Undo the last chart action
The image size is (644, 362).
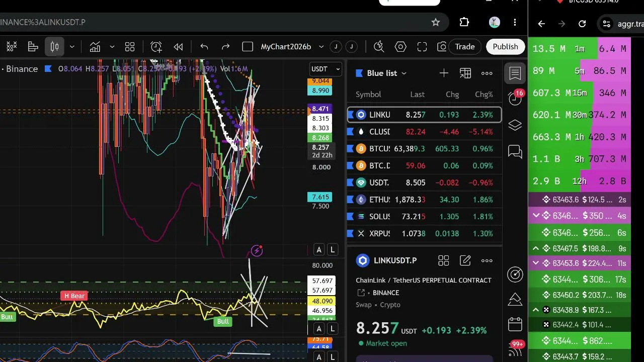[204, 47]
